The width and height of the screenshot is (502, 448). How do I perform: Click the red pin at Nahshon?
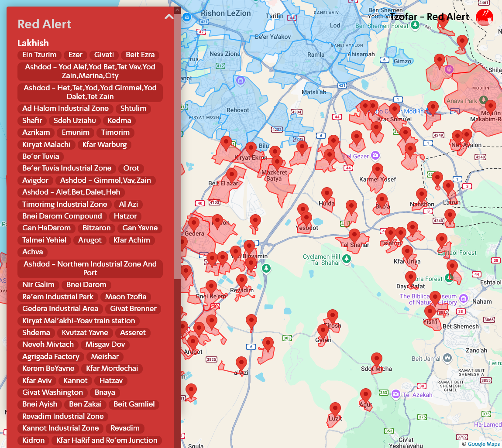tap(422, 196)
